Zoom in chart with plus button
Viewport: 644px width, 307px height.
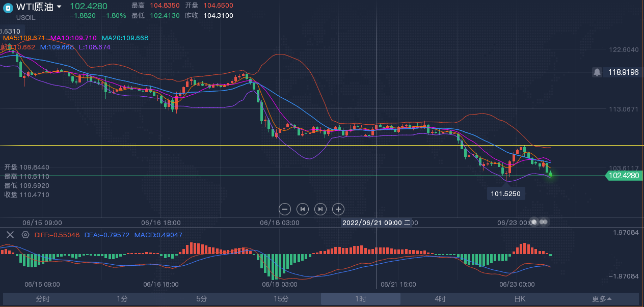point(338,209)
